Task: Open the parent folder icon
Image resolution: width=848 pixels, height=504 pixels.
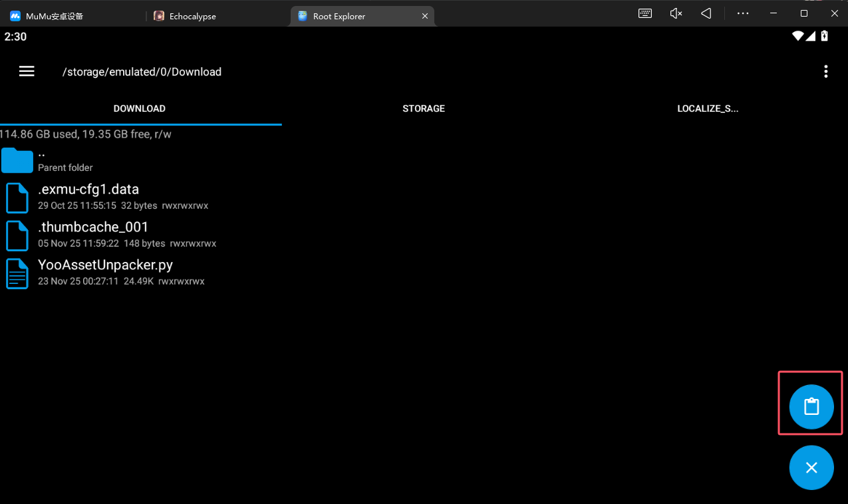Action: tap(17, 160)
